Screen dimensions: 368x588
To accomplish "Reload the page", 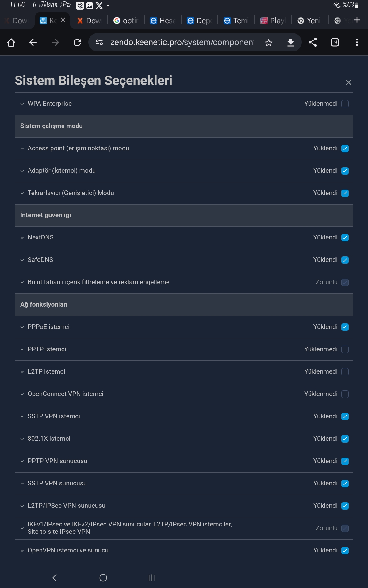I will point(77,42).
